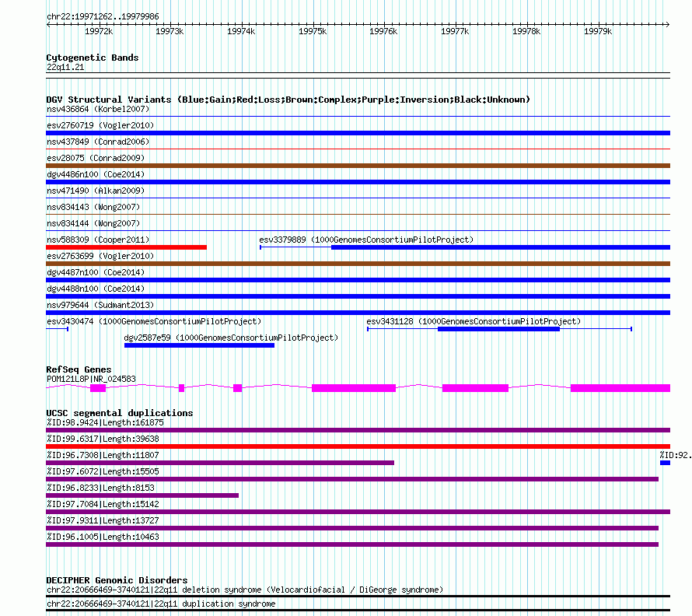Click the %ID:96.7308 Length:11807 label
Viewport: 692px width, 616px height.
tap(103, 455)
